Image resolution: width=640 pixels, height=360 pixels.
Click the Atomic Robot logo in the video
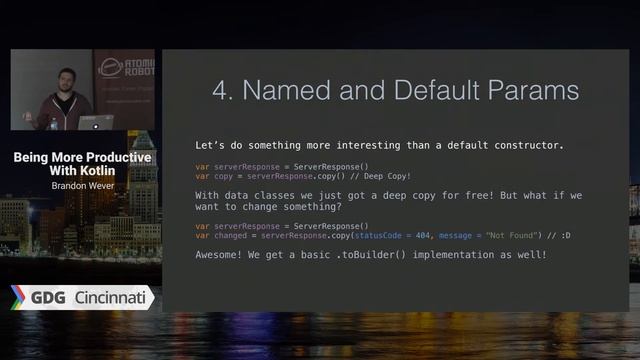[x=127, y=67]
